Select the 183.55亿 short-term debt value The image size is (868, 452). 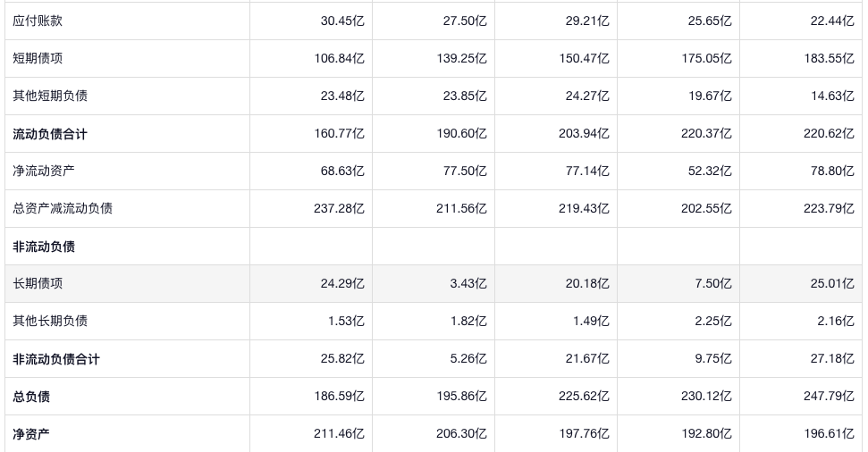click(x=829, y=58)
